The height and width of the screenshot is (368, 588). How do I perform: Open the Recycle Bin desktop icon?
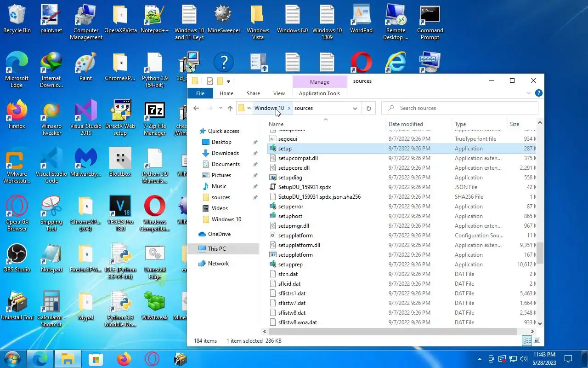[17, 19]
